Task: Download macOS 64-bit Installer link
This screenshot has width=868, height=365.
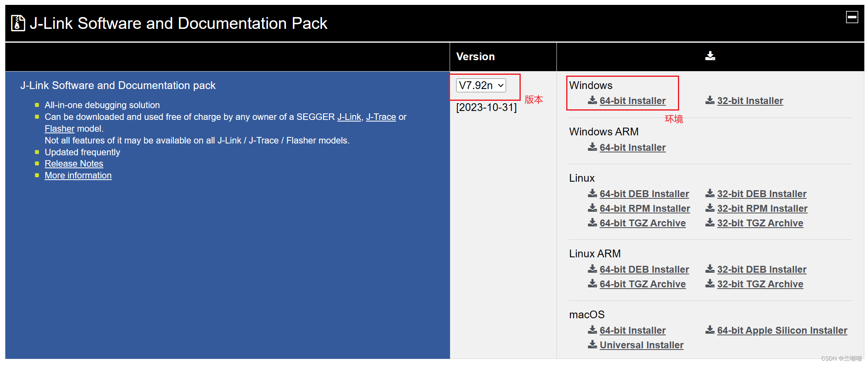Action: click(632, 330)
